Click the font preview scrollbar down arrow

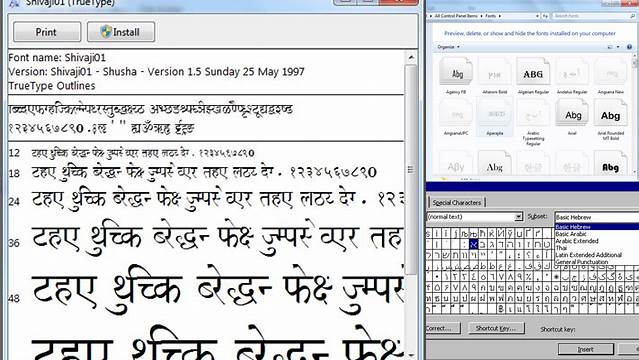tap(411, 356)
